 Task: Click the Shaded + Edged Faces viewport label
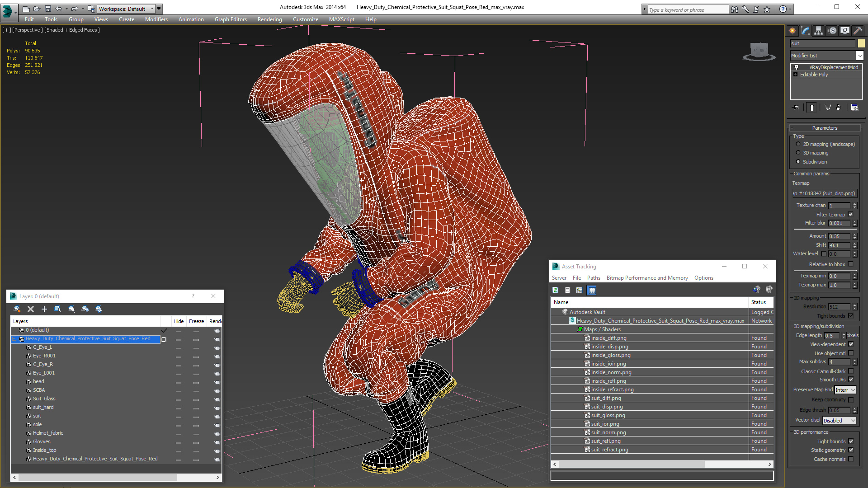pos(72,30)
